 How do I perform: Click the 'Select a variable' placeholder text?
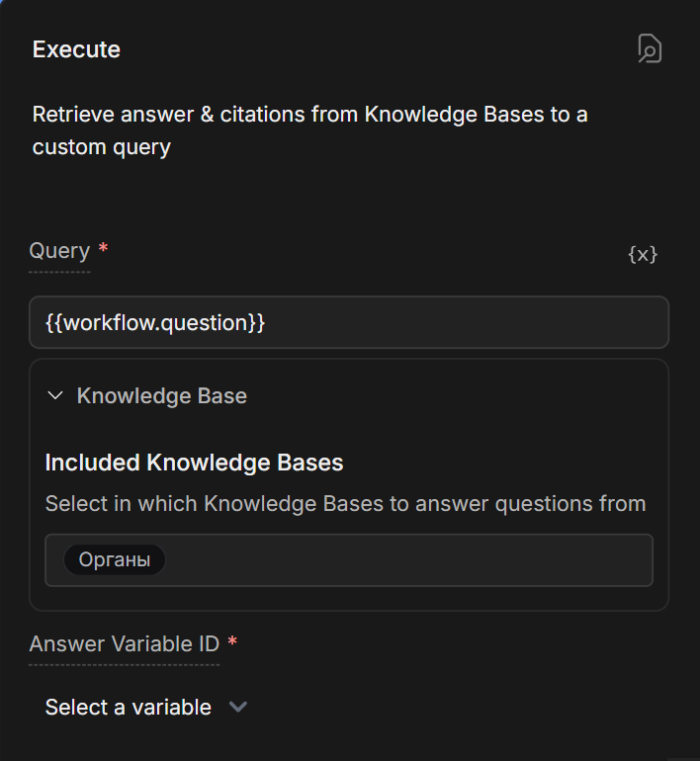pos(128,708)
